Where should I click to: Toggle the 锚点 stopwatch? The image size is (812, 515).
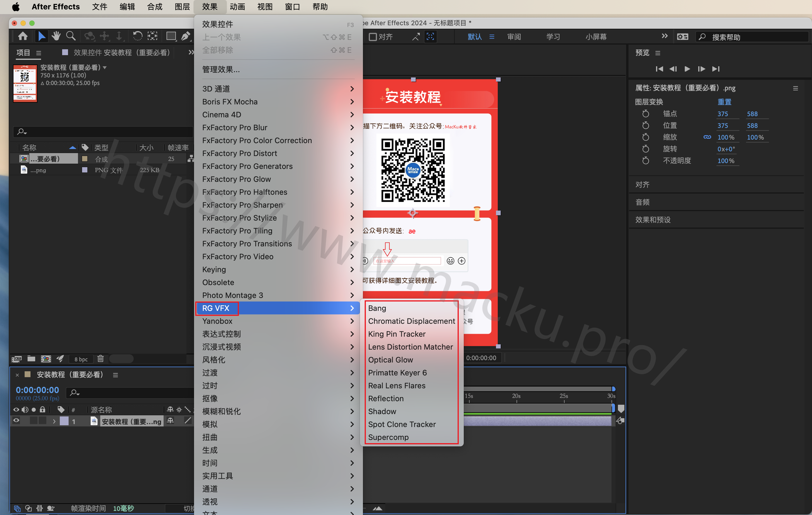coord(645,114)
